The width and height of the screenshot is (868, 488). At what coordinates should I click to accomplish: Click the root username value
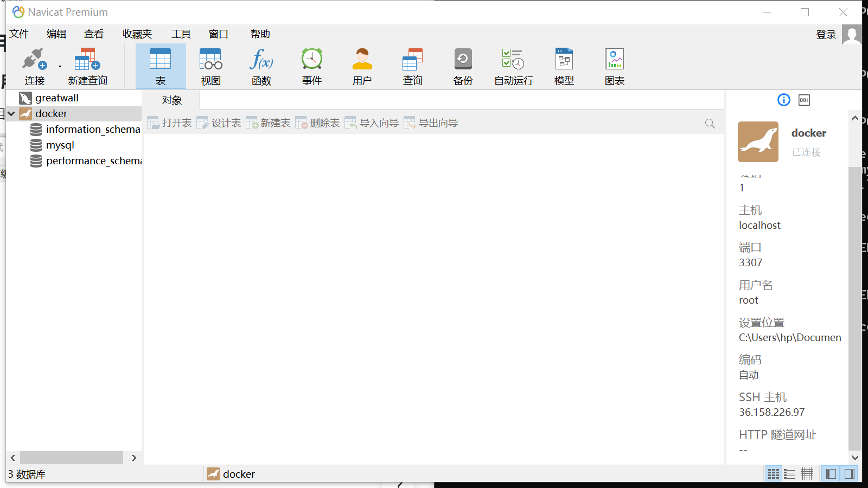tap(749, 300)
